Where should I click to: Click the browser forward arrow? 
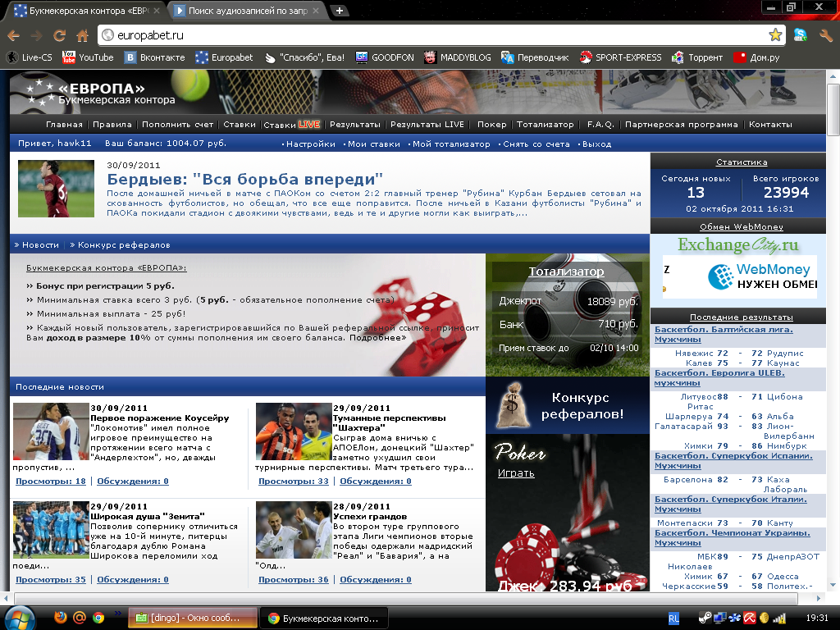36,35
